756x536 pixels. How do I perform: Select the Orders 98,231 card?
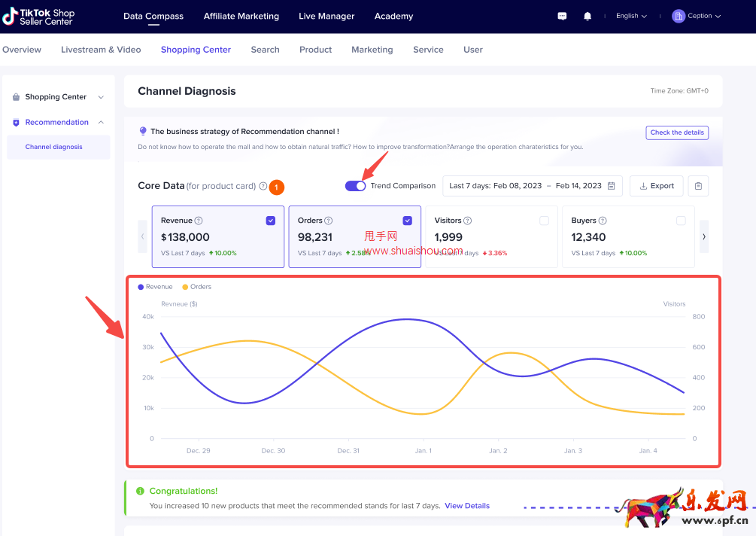(x=355, y=236)
